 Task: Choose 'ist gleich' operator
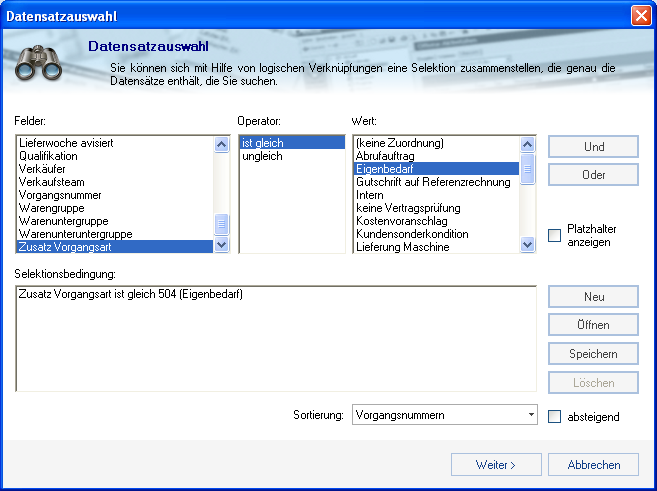262,143
